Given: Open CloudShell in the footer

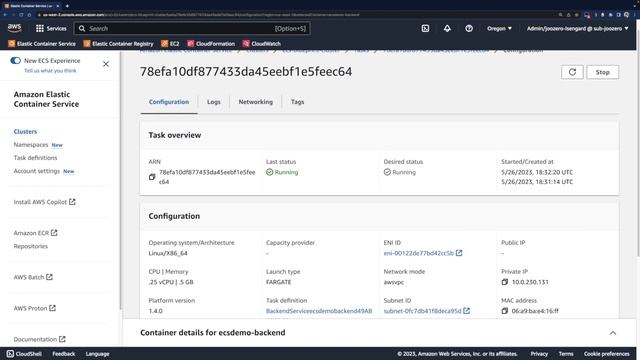Looking at the screenshot, I should click(24, 354).
